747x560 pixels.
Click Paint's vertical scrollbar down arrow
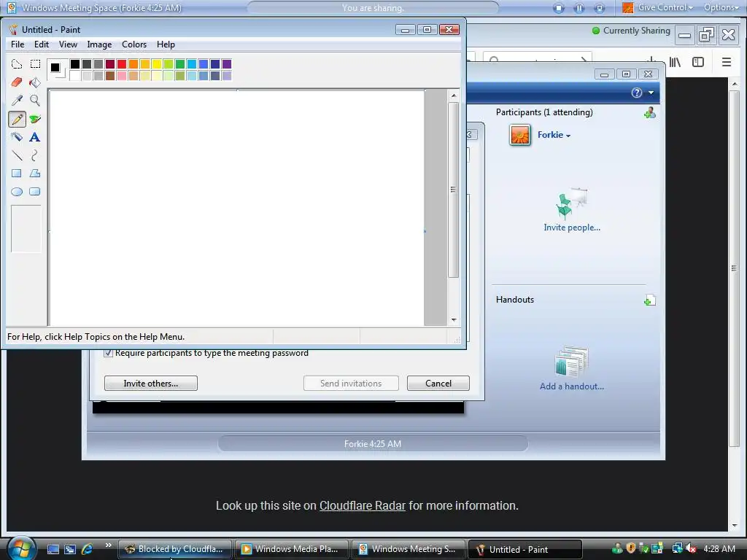(x=454, y=320)
